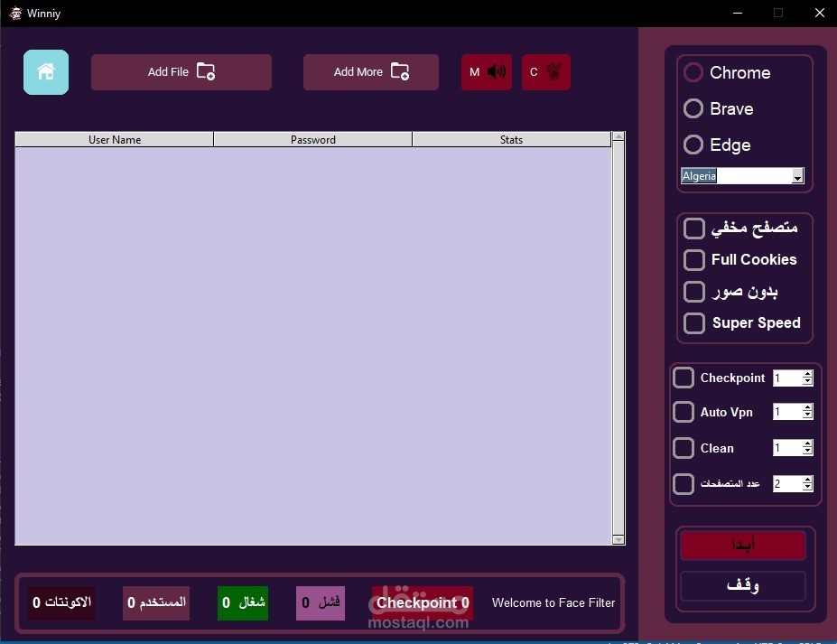Click the وقف stop button
This screenshot has height=644, width=837.
click(743, 586)
